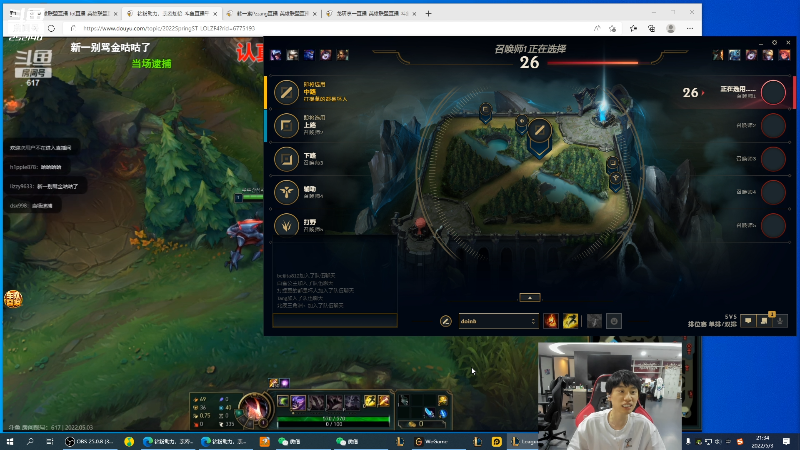Open the ward skin selector icon
Viewport: 800px width, 450px height.
[594, 321]
